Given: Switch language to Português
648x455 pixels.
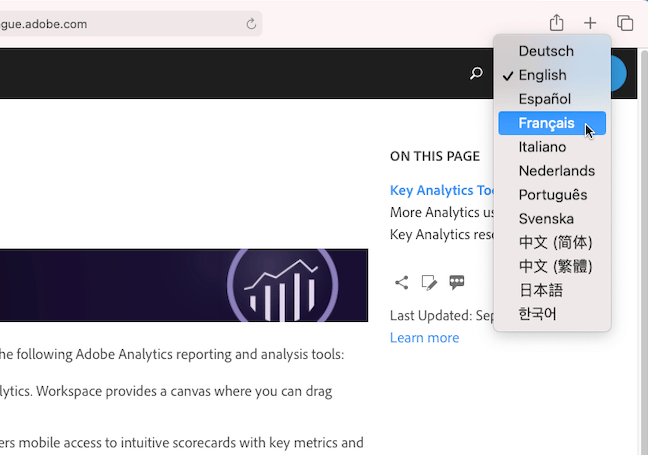Looking at the screenshot, I should tap(553, 195).
